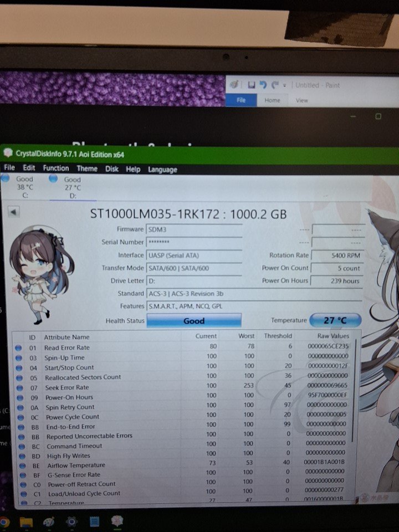Image resolution: width=399 pixels, height=532 pixels.
Task: Open the Help menu
Action: (133, 170)
